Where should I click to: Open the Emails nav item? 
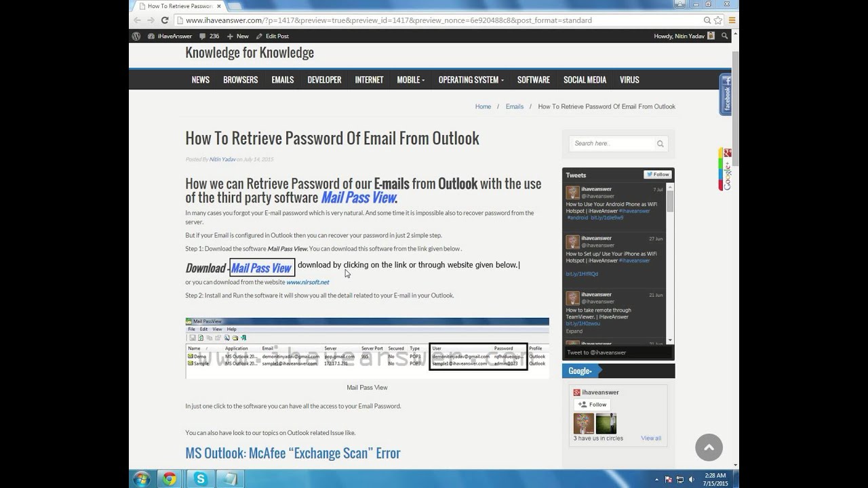tap(283, 80)
